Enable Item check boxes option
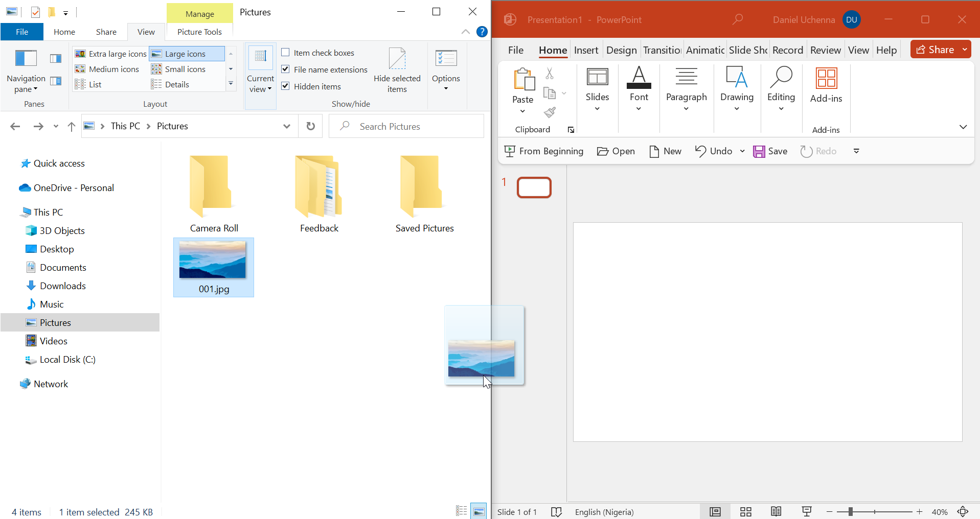 tap(286, 53)
